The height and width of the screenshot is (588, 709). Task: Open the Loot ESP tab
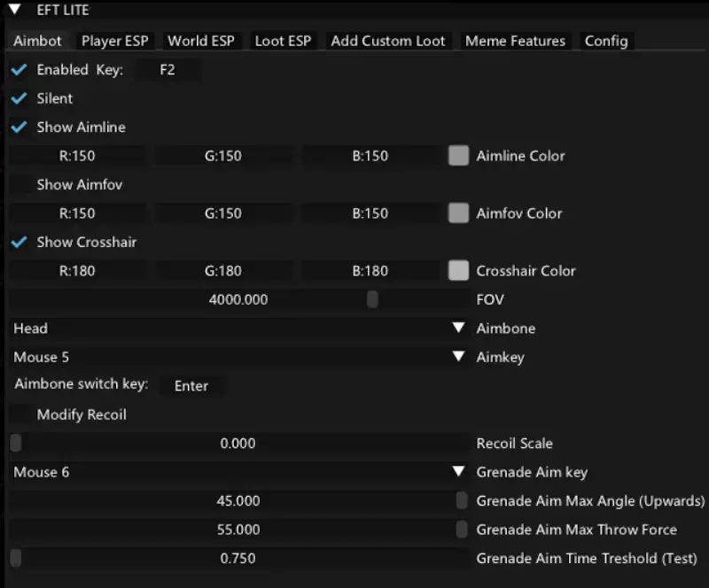coord(283,41)
